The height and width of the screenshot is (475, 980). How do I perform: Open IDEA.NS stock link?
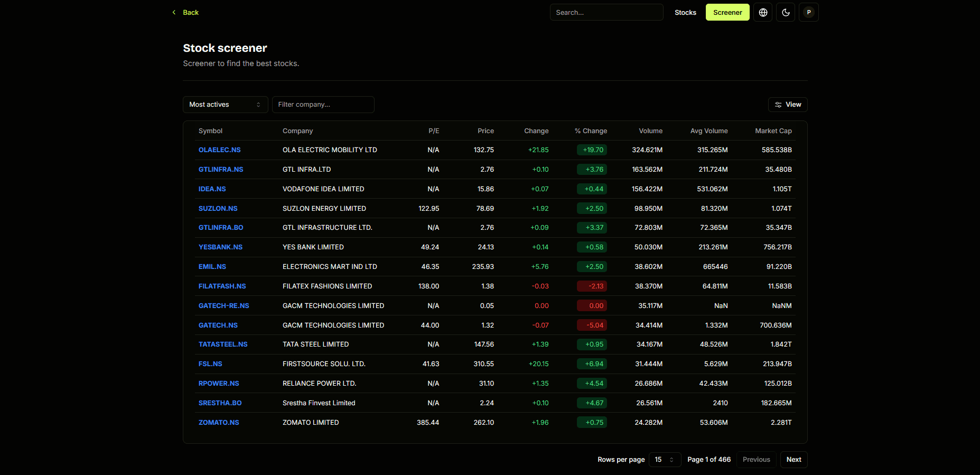coord(212,189)
